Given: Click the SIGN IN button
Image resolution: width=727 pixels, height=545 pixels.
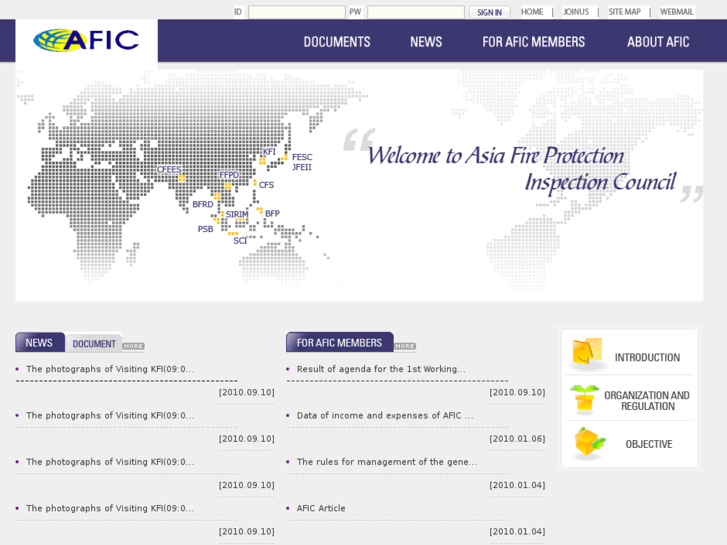Looking at the screenshot, I should point(489,13).
